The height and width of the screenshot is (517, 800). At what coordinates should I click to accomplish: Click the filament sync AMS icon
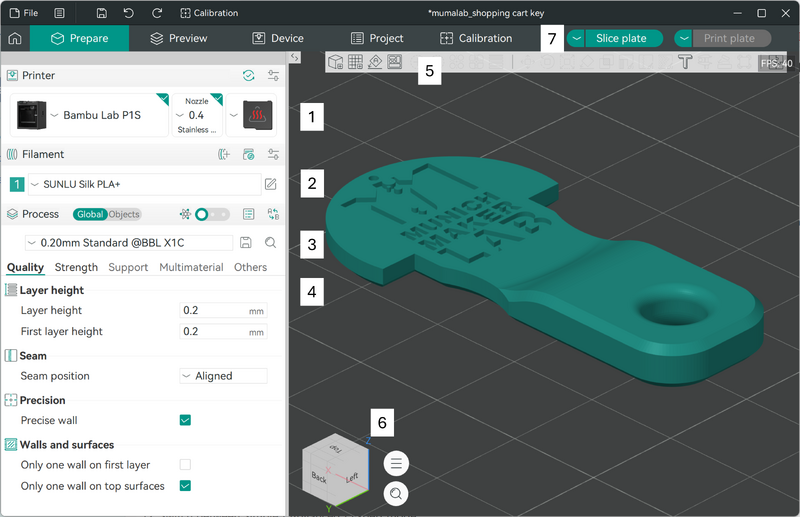[248, 155]
